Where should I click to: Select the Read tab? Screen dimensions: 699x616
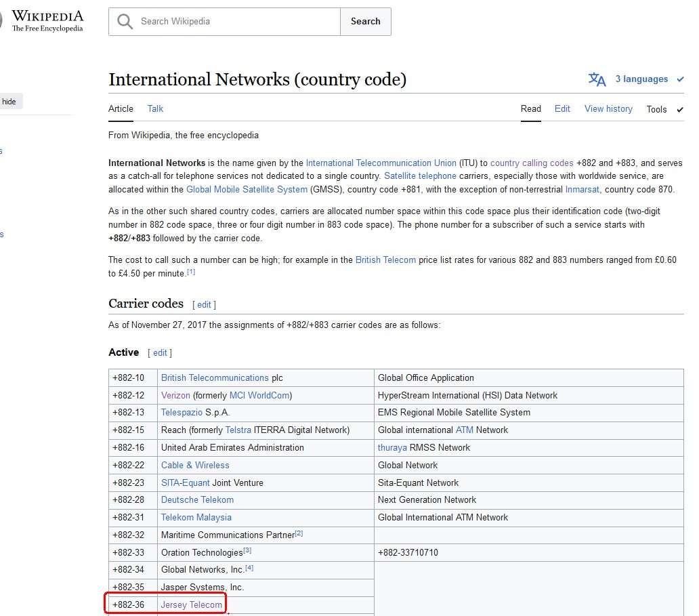[x=531, y=109]
